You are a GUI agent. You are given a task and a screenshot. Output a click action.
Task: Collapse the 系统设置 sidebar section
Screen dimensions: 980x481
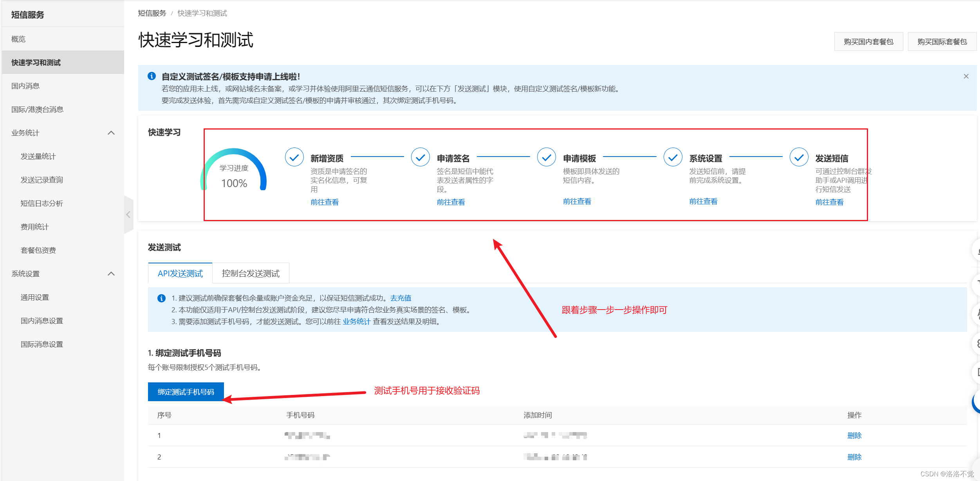[111, 274]
